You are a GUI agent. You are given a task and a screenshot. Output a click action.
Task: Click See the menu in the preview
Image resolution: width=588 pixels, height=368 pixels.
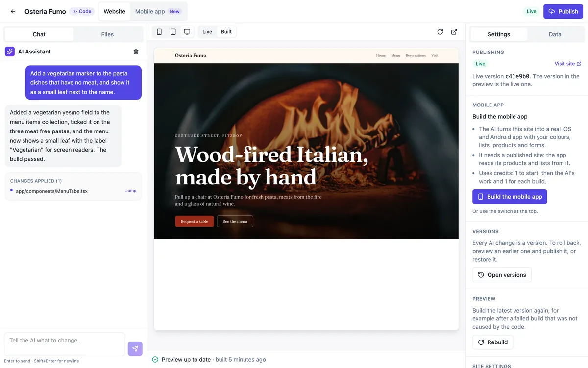235,221
